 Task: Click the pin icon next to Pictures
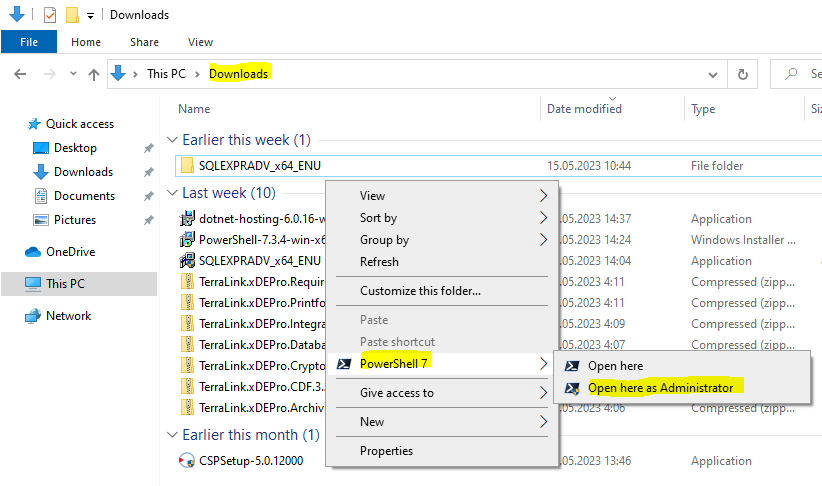(x=149, y=220)
